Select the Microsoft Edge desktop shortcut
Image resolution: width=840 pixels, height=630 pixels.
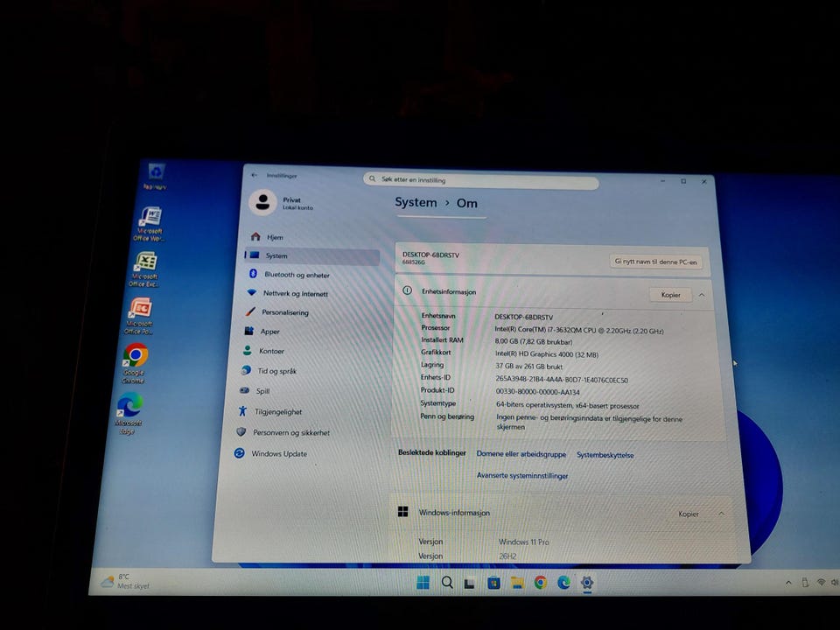(129, 412)
